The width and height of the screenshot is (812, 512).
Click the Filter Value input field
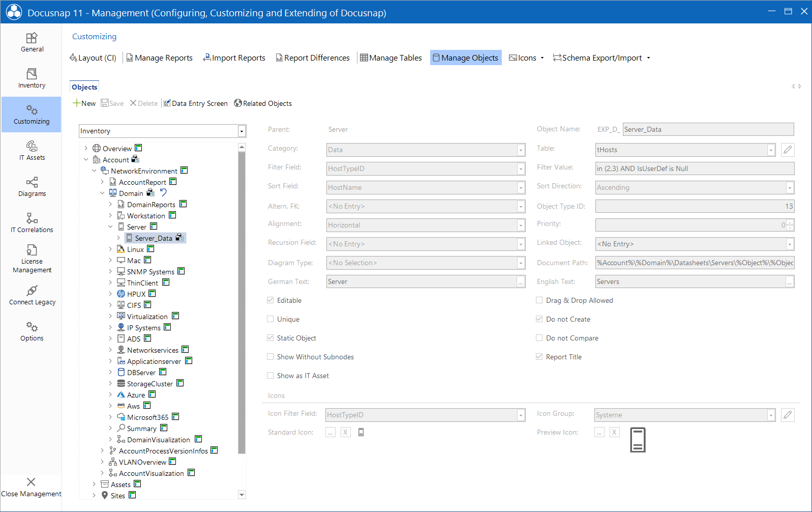(x=695, y=168)
